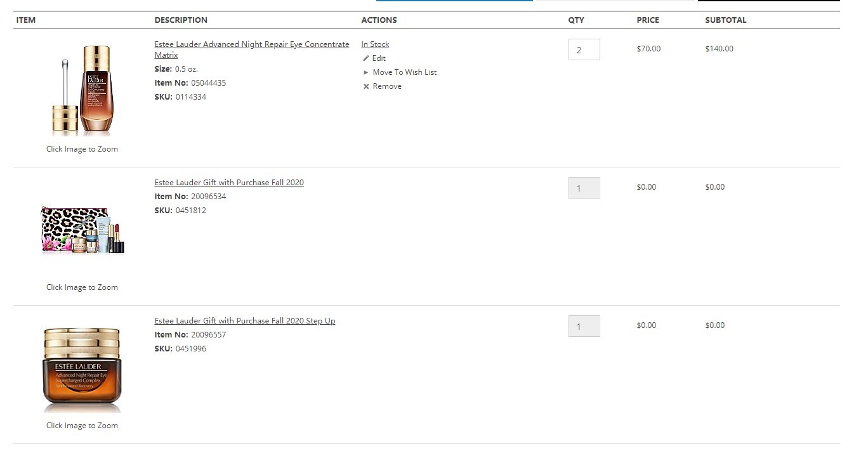Click the Move To Wish List arrow icon
This screenshot has width=868, height=451.
tap(366, 72)
